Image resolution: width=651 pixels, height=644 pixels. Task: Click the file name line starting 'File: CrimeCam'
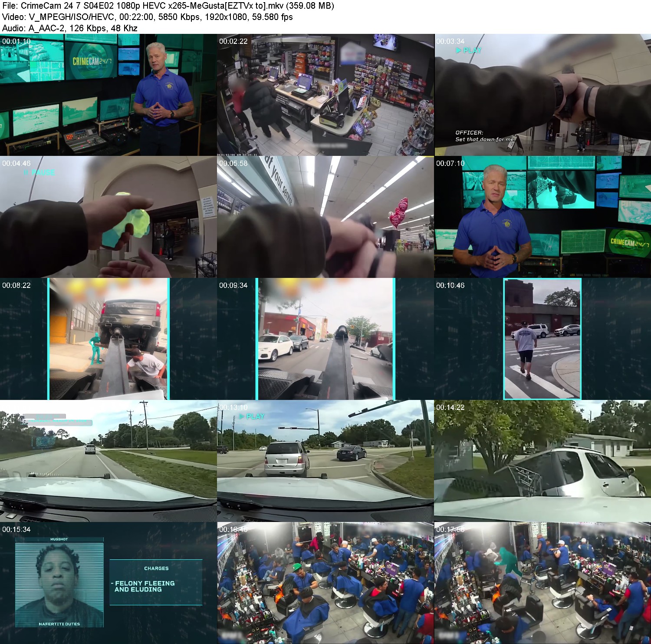point(168,6)
